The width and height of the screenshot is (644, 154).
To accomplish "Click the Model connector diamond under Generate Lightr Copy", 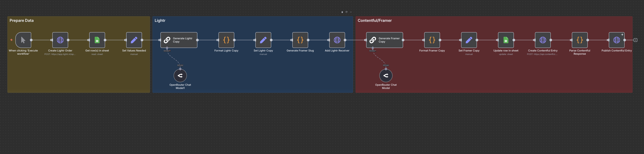I will tap(167, 48).
